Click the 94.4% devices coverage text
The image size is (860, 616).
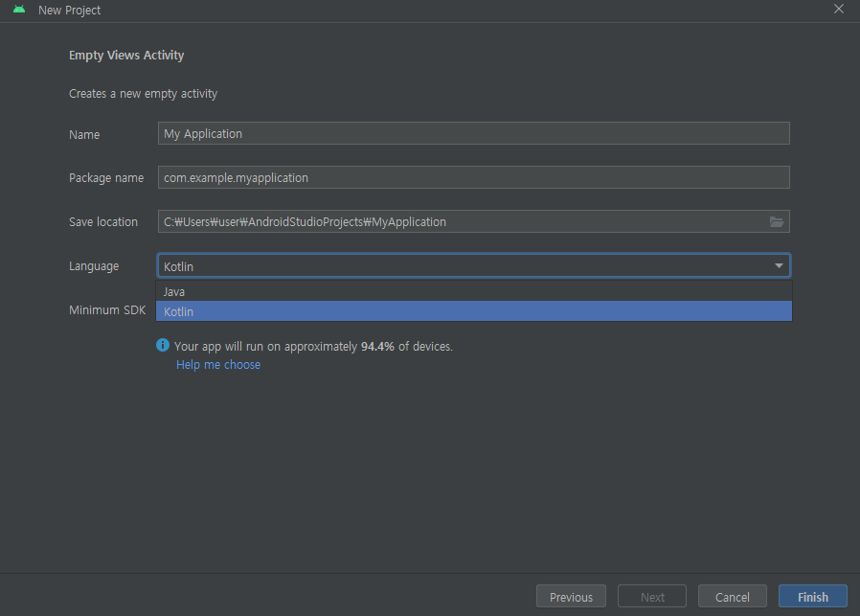[313, 347]
